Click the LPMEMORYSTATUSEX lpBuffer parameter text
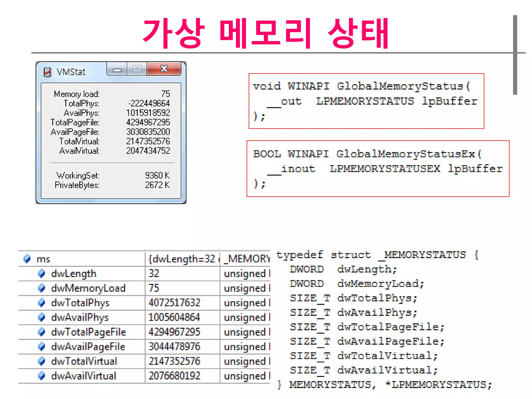 click(416, 169)
